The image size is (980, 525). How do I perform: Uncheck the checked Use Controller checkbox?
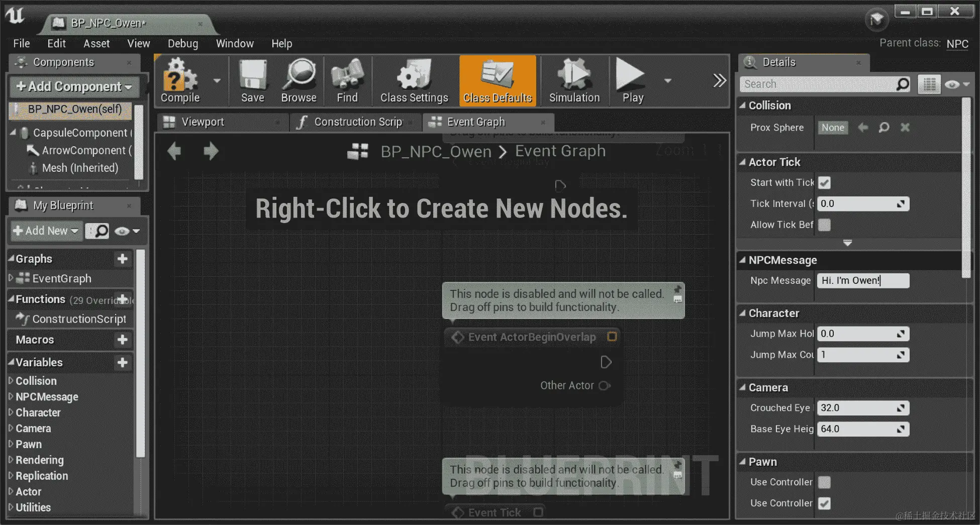coord(824,503)
